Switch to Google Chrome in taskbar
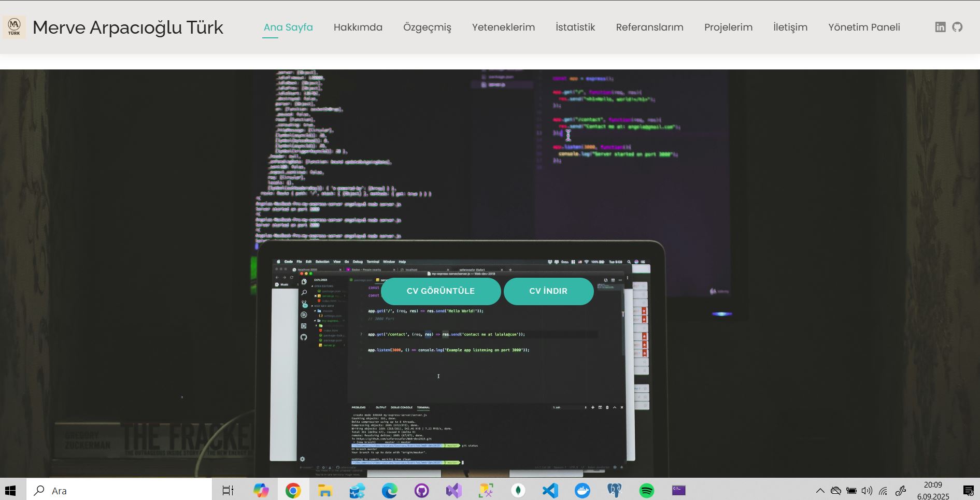Image resolution: width=980 pixels, height=500 pixels. (293, 490)
